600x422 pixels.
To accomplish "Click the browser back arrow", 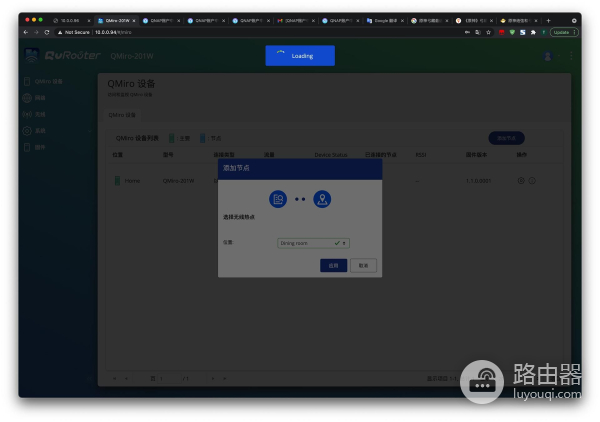I will pyautogui.click(x=26, y=32).
